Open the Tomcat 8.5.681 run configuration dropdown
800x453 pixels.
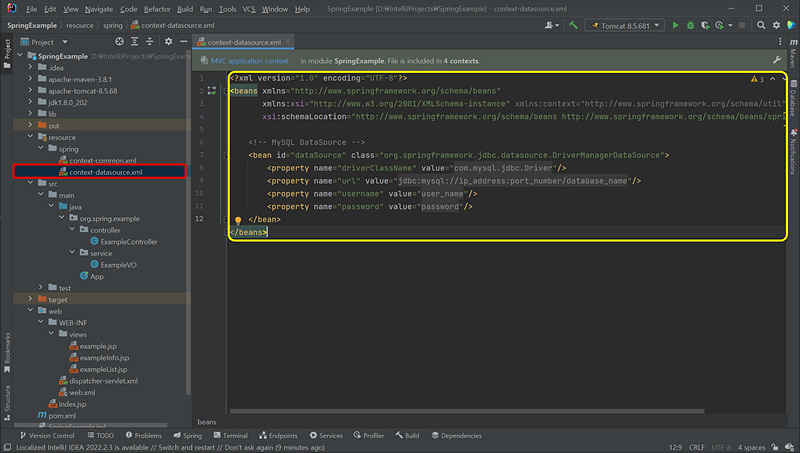625,25
